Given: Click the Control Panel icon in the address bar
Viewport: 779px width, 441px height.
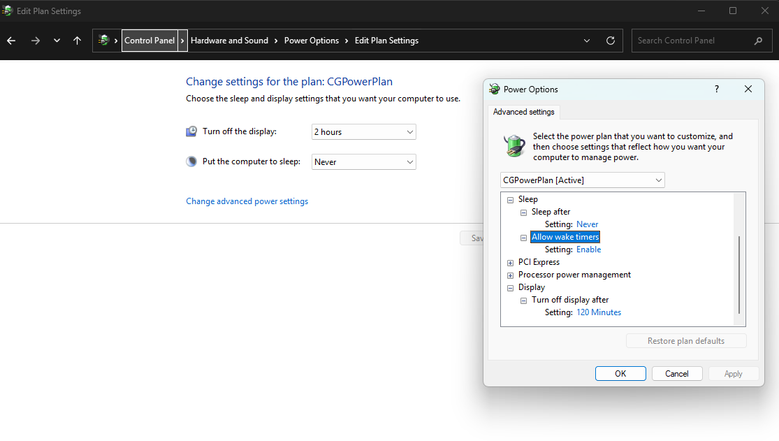Looking at the screenshot, I should 103,40.
